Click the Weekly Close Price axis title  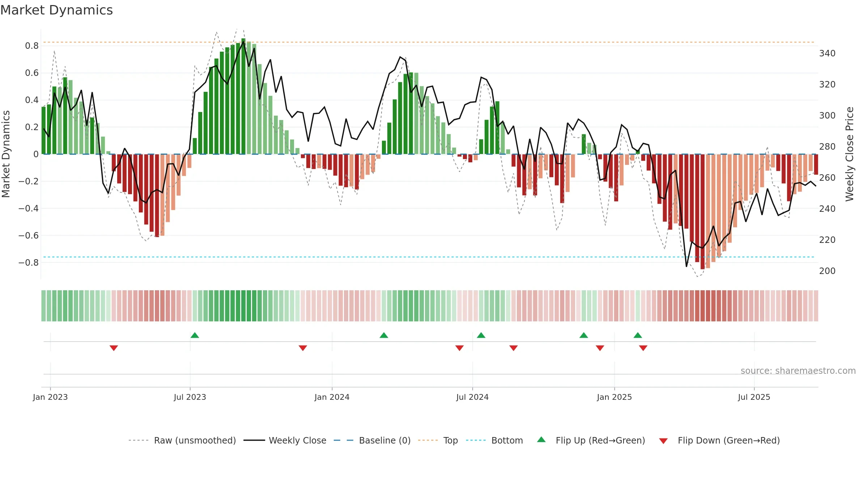pos(850,154)
